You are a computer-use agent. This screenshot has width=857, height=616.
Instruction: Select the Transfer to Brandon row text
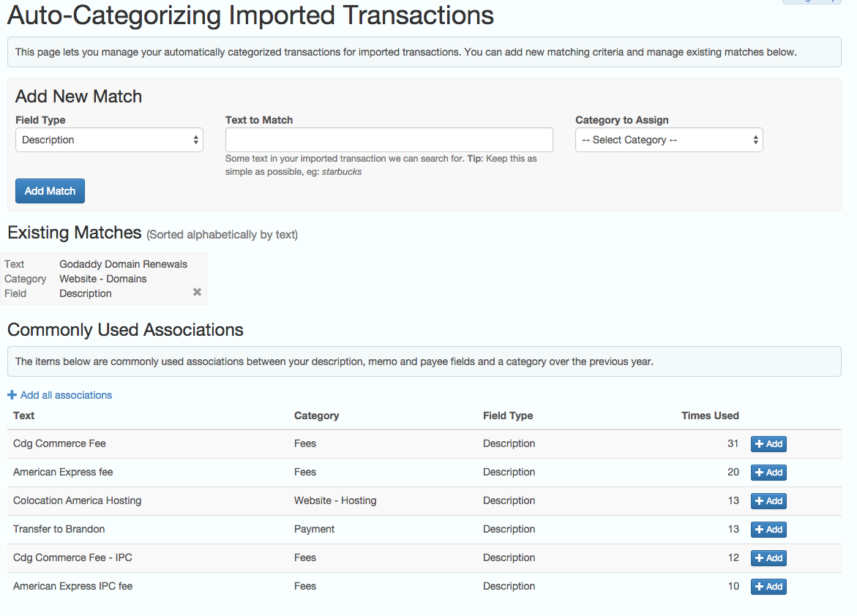pyautogui.click(x=59, y=529)
